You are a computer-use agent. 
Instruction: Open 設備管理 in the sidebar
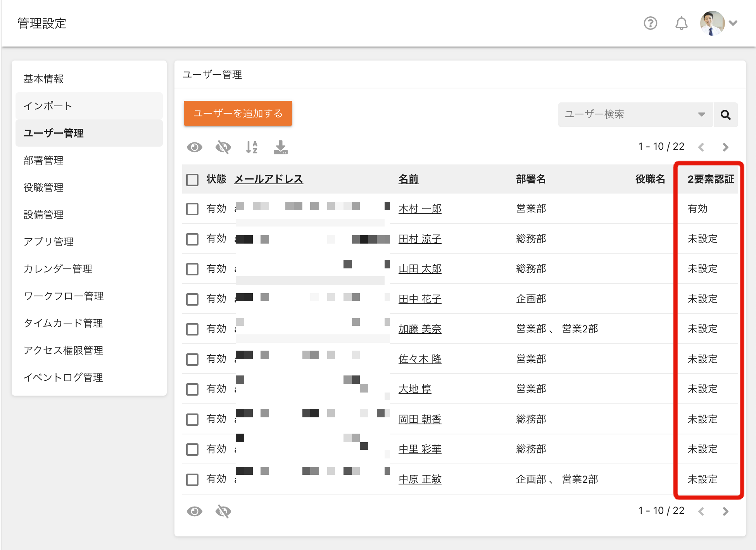tap(89, 214)
